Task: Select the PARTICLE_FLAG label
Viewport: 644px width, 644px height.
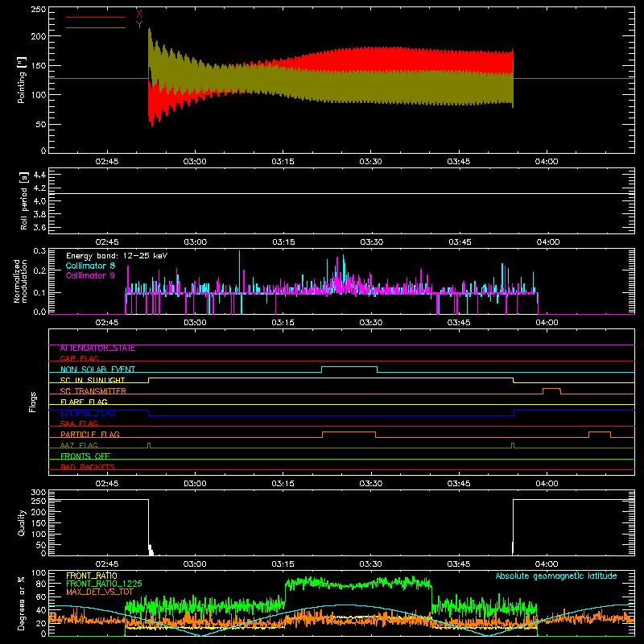Action: [x=90, y=434]
